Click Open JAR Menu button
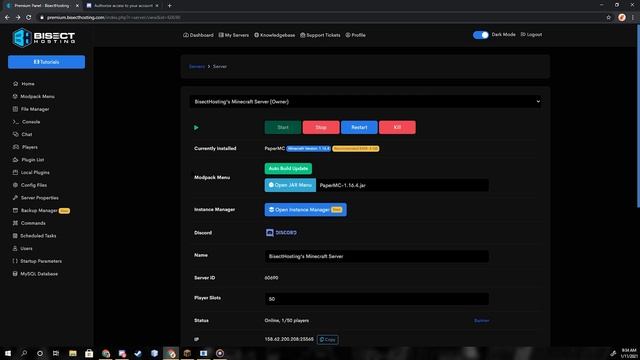The height and width of the screenshot is (360, 640). (x=290, y=185)
